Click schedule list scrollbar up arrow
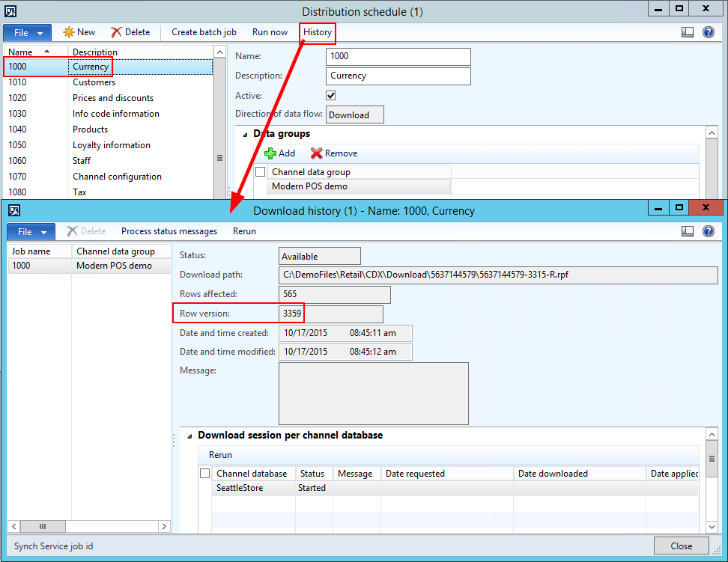This screenshot has height=562, width=728. click(220, 52)
